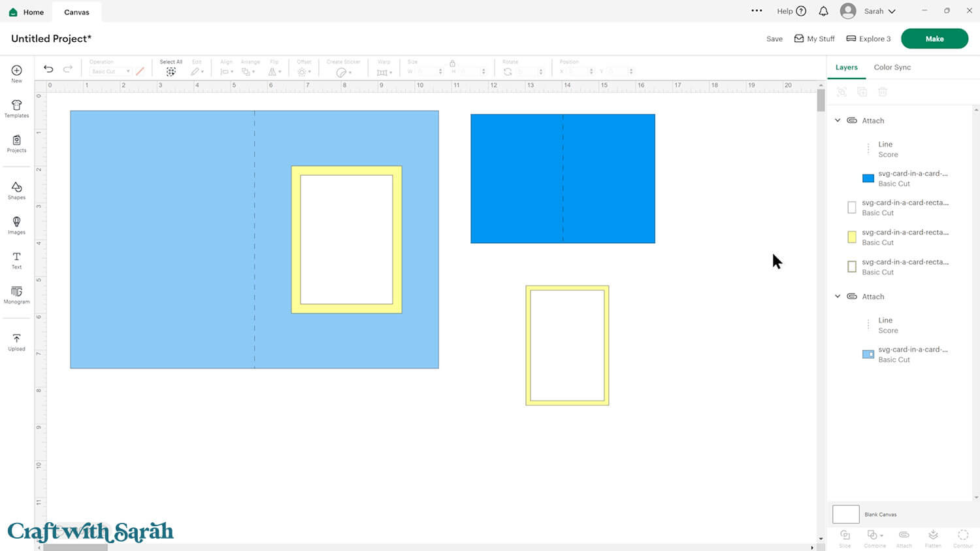Image resolution: width=980 pixels, height=551 pixels.
Task: Open the Help menu
Action: click(x=791, y=11)
